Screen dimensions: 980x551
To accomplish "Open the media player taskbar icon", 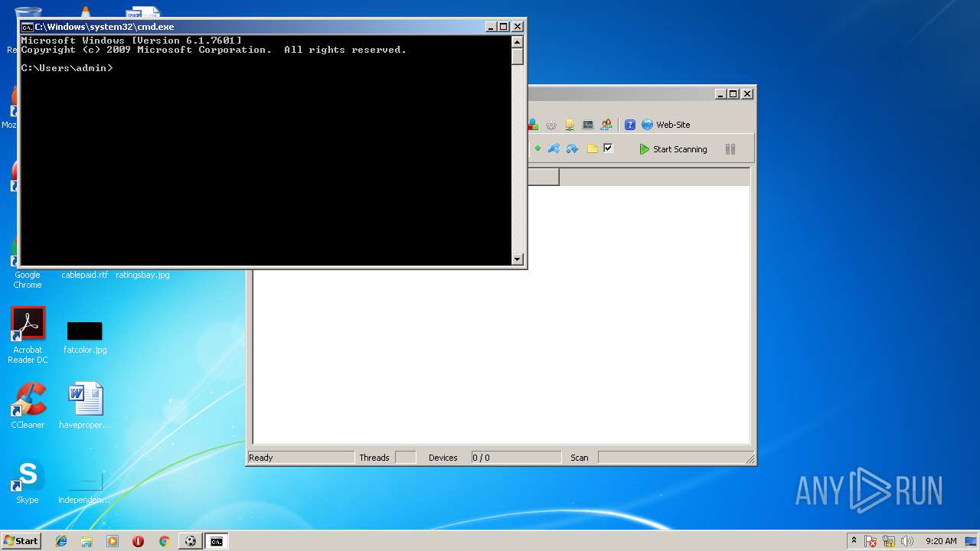I will tap(113, 541).
